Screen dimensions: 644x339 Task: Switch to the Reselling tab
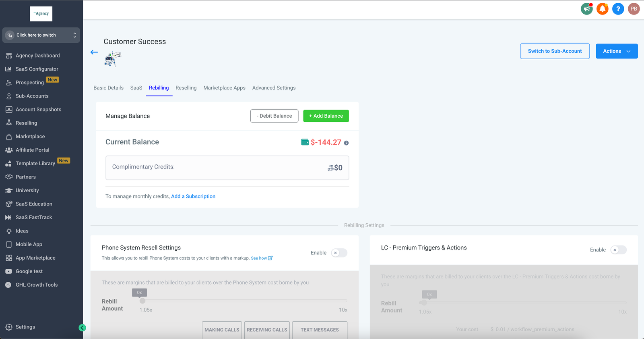[186, 88]
